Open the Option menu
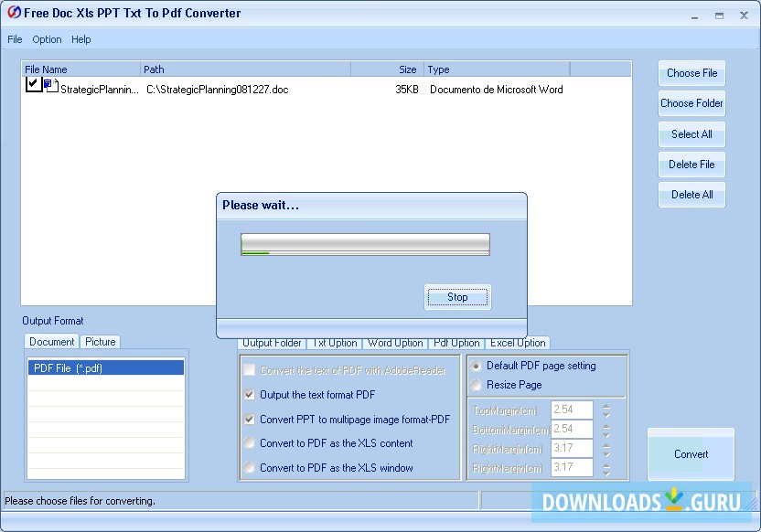This screenshot has width=761, height=532. pyautogui.click(x=47, y=39)
